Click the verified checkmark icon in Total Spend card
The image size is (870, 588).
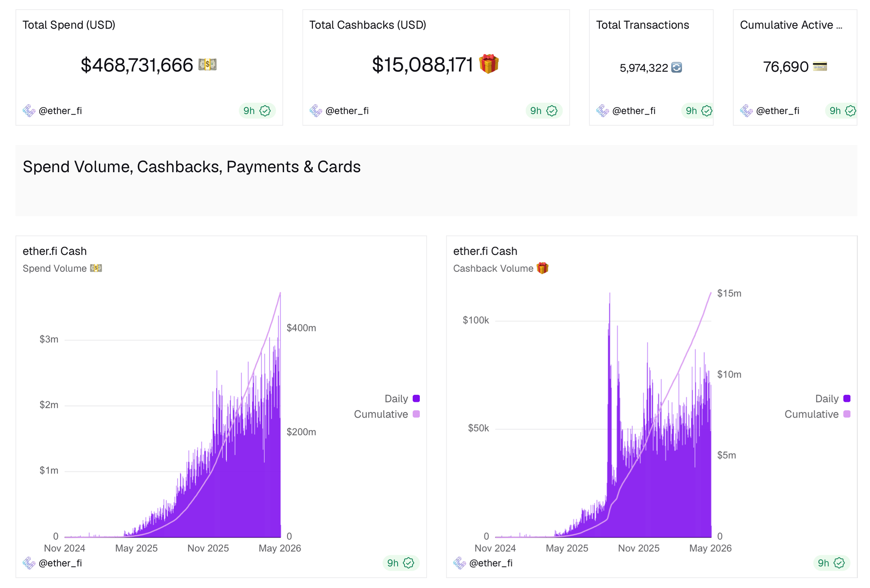pyautogui.click(x=265, y=111)
